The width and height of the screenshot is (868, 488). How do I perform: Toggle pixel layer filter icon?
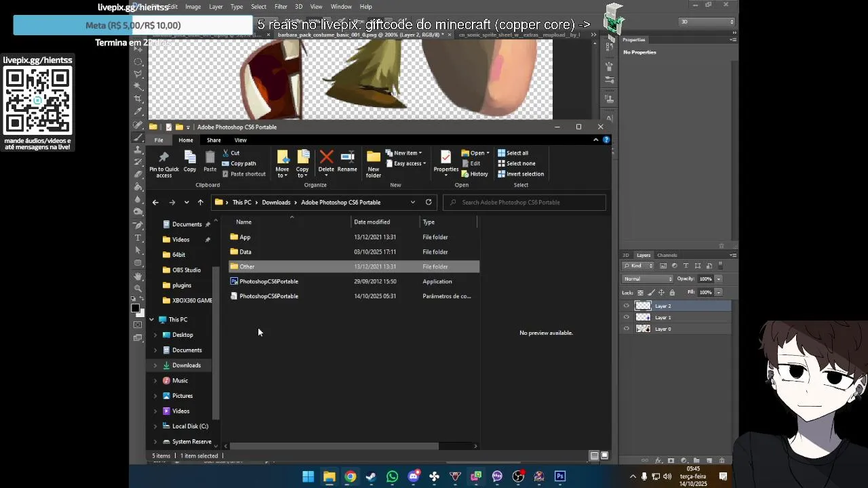point(663,266)
